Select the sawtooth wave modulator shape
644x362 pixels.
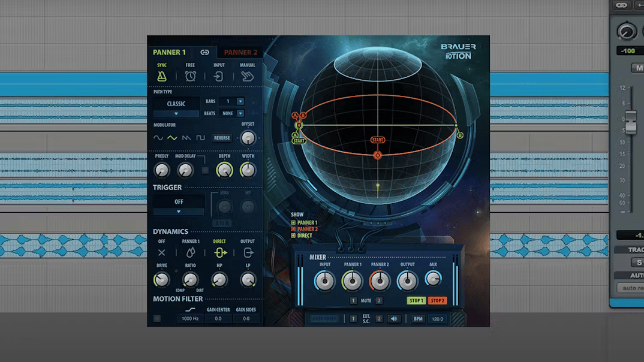[186, 138]
